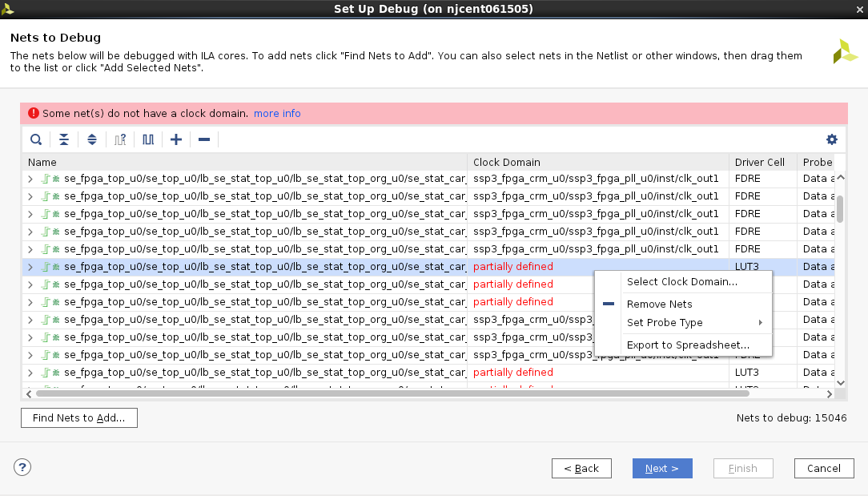
Task: Expand the second net row
Action: (x=30, y=196)
